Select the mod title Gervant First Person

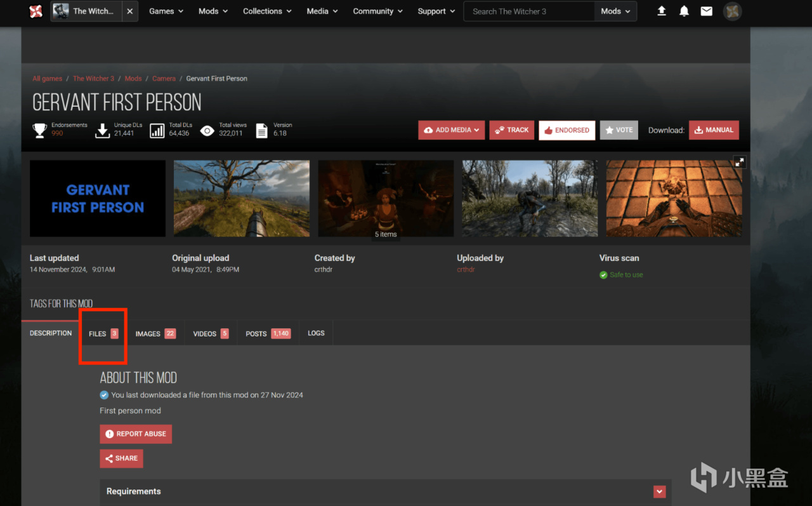(117, 102)
